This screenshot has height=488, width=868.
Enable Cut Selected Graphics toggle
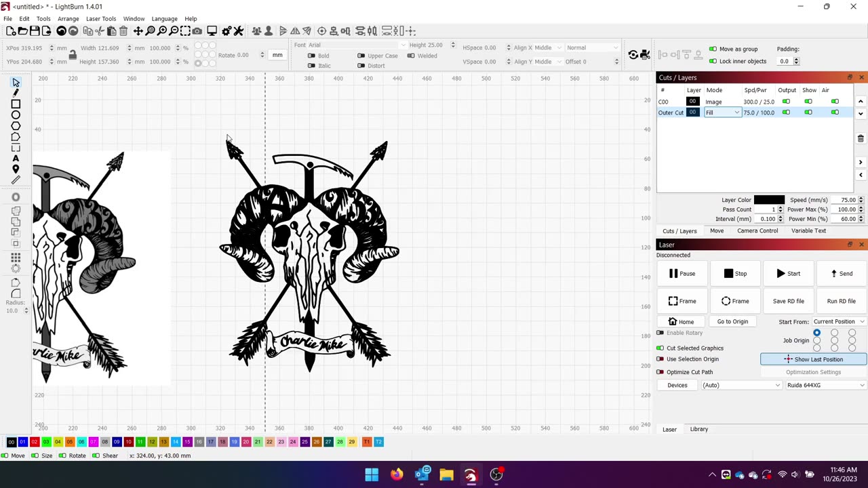point(660,348)
